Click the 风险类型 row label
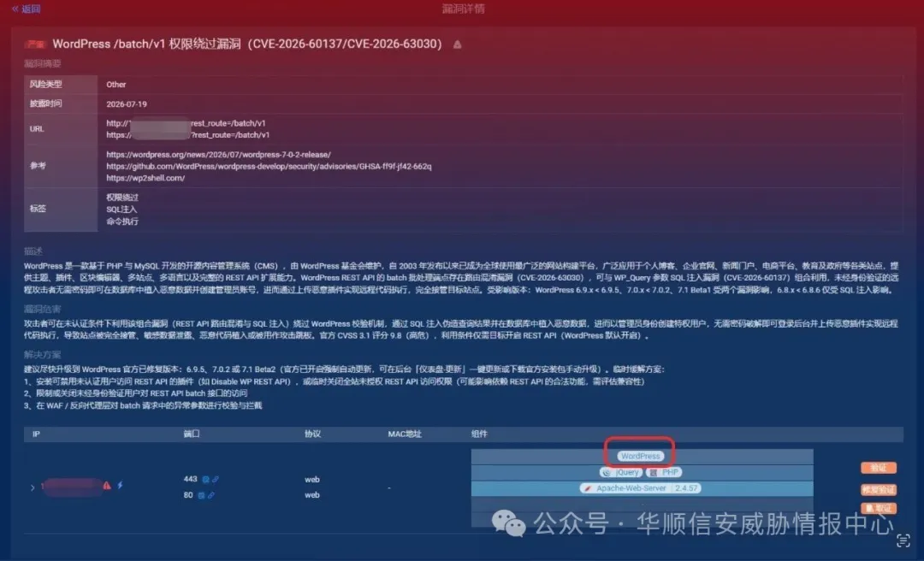Viewport: 924px width, 561px height. coord(45,85)
